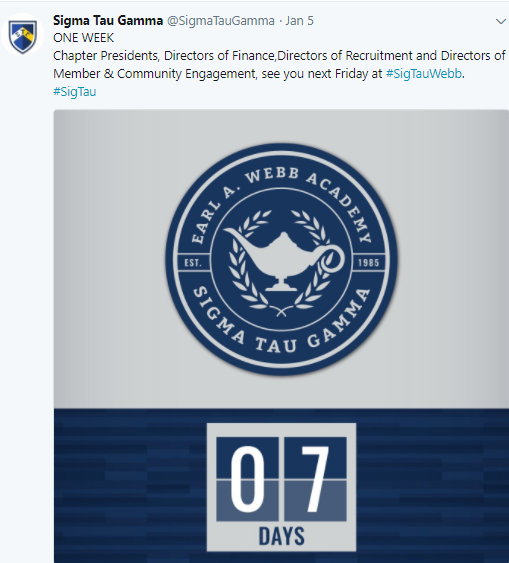Open the Sigma Tau Gamma shield avatar
Image resolution: width=509 pixels, height=563 pixels.
point(23,35)
